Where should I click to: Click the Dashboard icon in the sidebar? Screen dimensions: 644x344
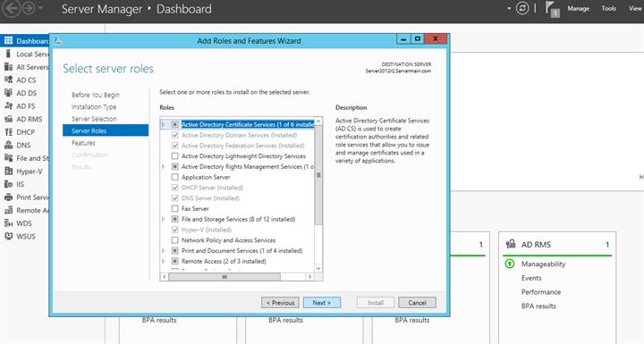8,40
